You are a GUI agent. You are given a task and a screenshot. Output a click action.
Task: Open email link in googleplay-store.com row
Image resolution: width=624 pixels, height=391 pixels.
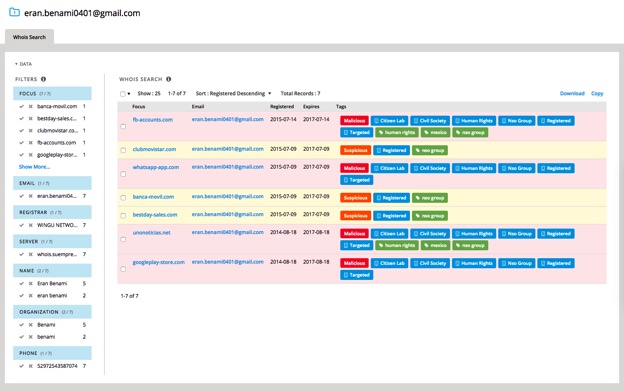point(228,262)
